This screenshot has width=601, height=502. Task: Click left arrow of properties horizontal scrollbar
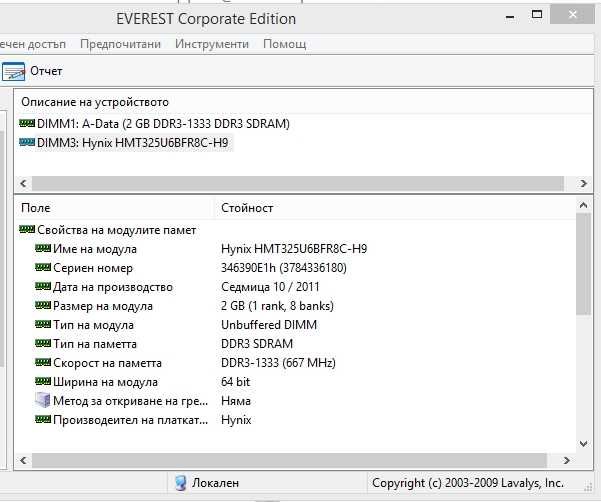tap(23, 460)
